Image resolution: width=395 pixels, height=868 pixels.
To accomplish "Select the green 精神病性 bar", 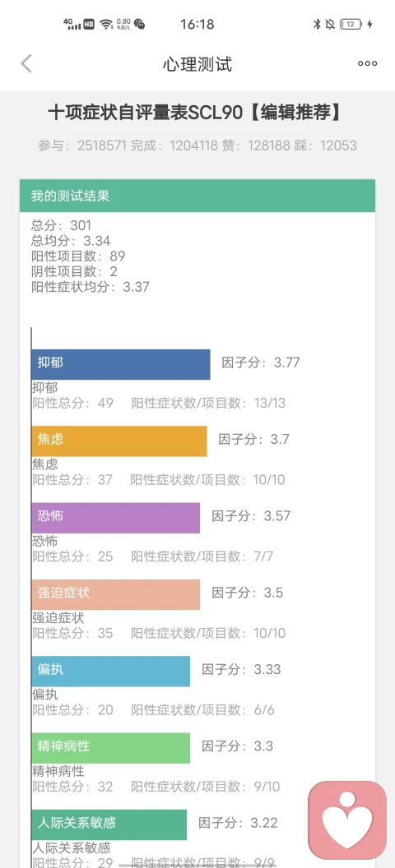I will (x=111, y=749).
